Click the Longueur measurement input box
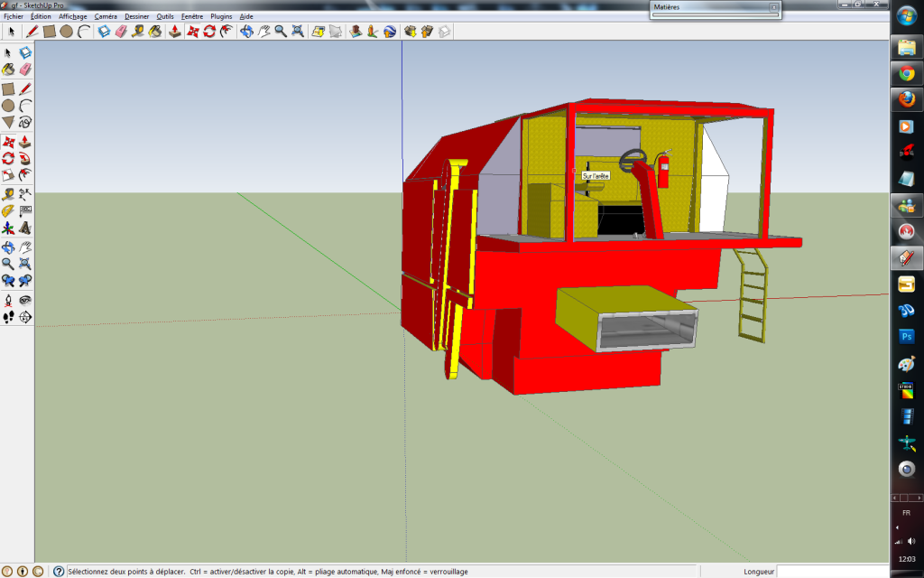 coord(832,572)
